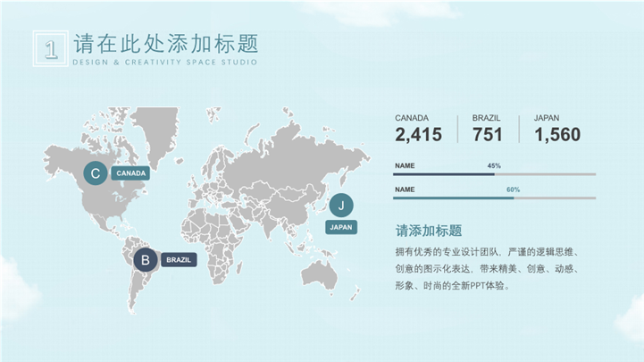
Task: Click the BRAZIL tag on the map
Action: point(179,260)
